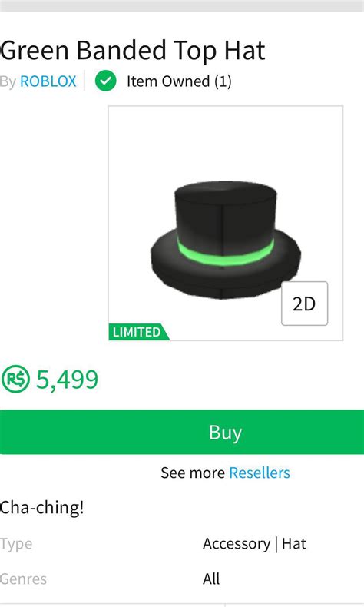The width and height of the screenshot is (364, 607).
Task: Click the By author prefix text
Action: point(8,81)
